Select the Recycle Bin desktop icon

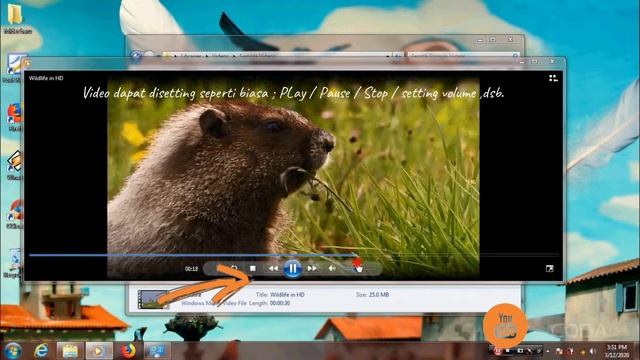13,263
